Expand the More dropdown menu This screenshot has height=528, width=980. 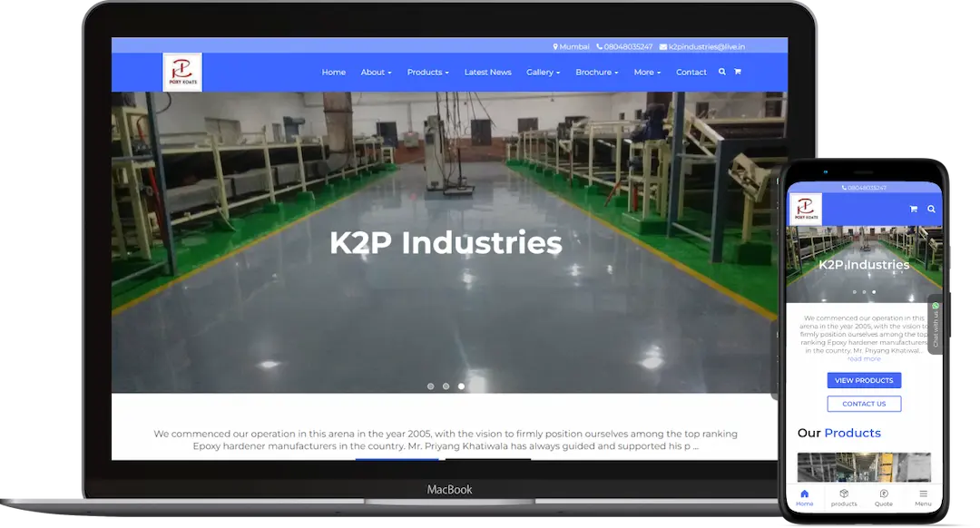[x=648, y=73]
